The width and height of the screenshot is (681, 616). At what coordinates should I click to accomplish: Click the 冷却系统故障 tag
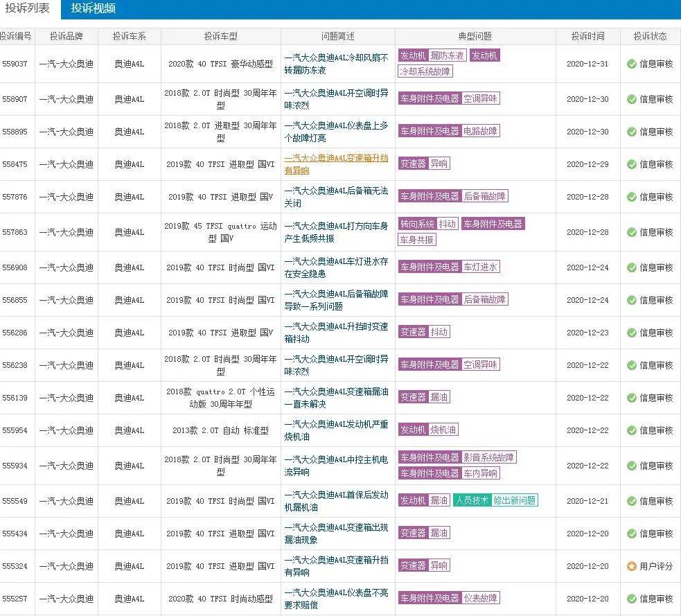click(425, 71)
